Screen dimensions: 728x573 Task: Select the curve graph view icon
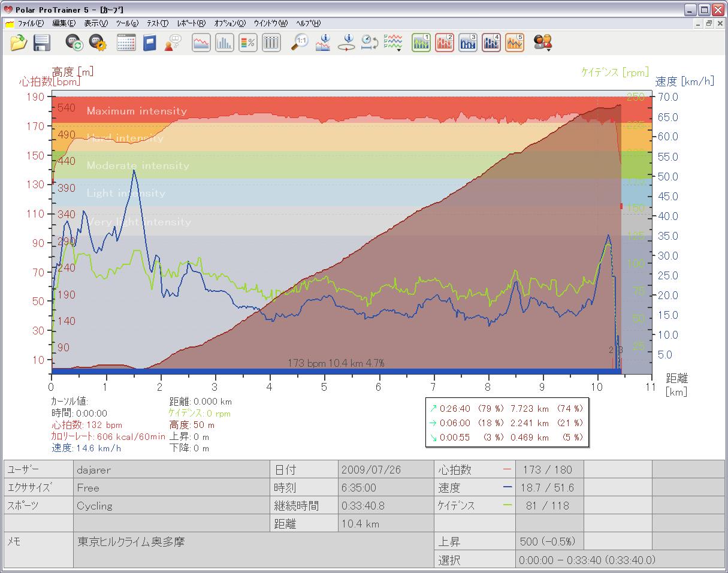pos(201,43)
